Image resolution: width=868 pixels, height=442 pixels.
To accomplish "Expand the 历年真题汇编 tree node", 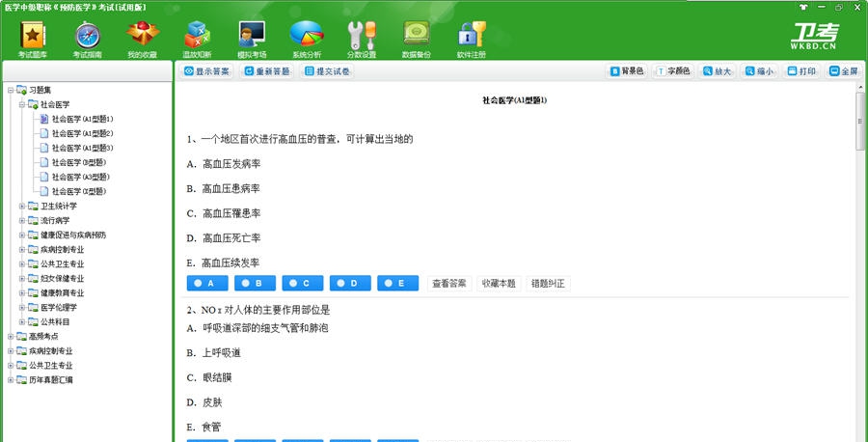I will pyautogui.click(x=11, y=379).
